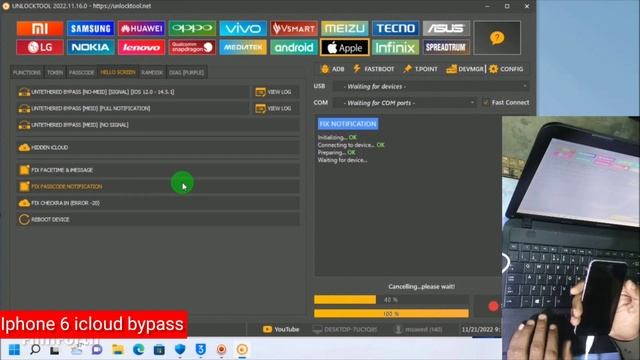Run Fix Passcode Notification

pyautogui.click(x=158, y=187)
